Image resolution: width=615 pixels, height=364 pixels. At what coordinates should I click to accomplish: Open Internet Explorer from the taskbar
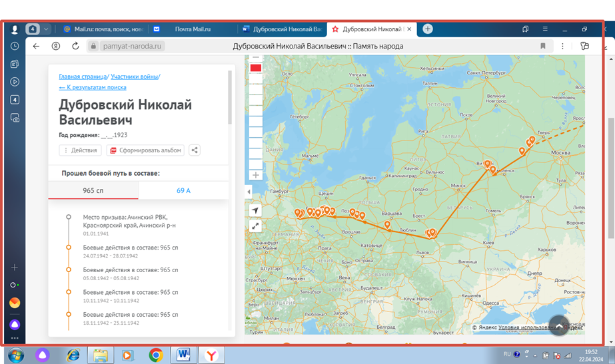(x=73, y=355)
